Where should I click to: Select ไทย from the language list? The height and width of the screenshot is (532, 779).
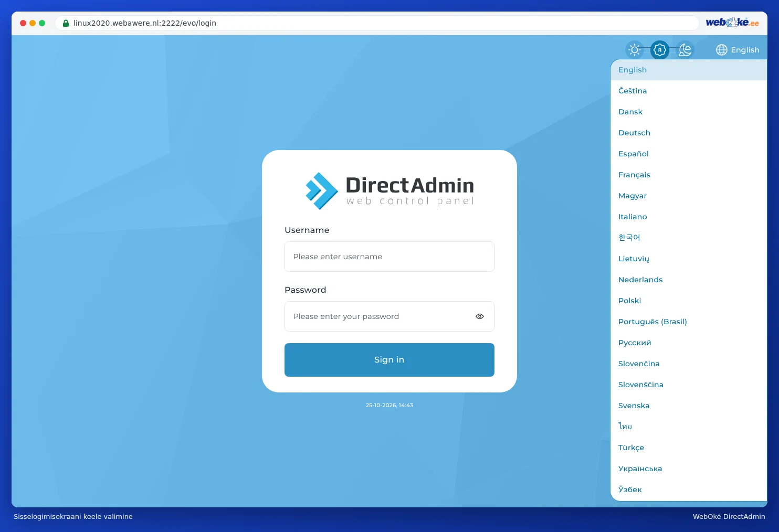click(x=689, y=427)
